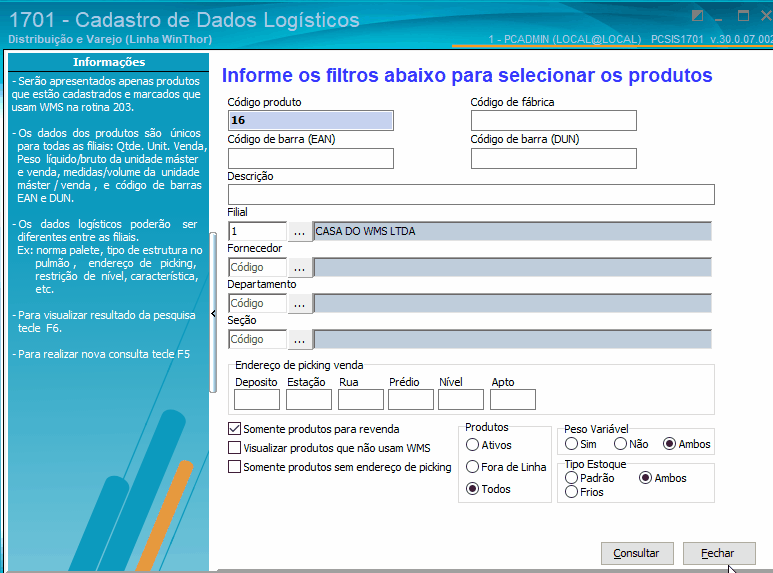Screen dimensions: 773x573
Task: Select the Ativos products radio
Action: 472,445
